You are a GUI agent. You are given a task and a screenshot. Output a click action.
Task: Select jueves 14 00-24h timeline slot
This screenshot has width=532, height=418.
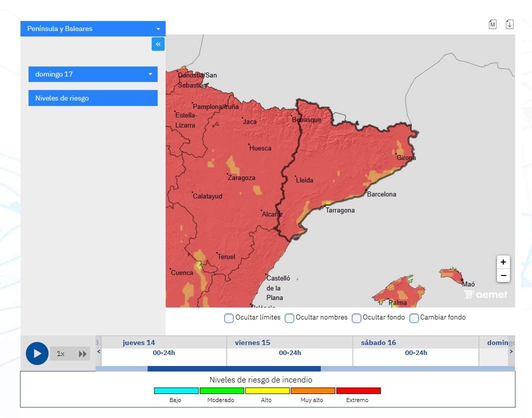(x=164, y=353)
